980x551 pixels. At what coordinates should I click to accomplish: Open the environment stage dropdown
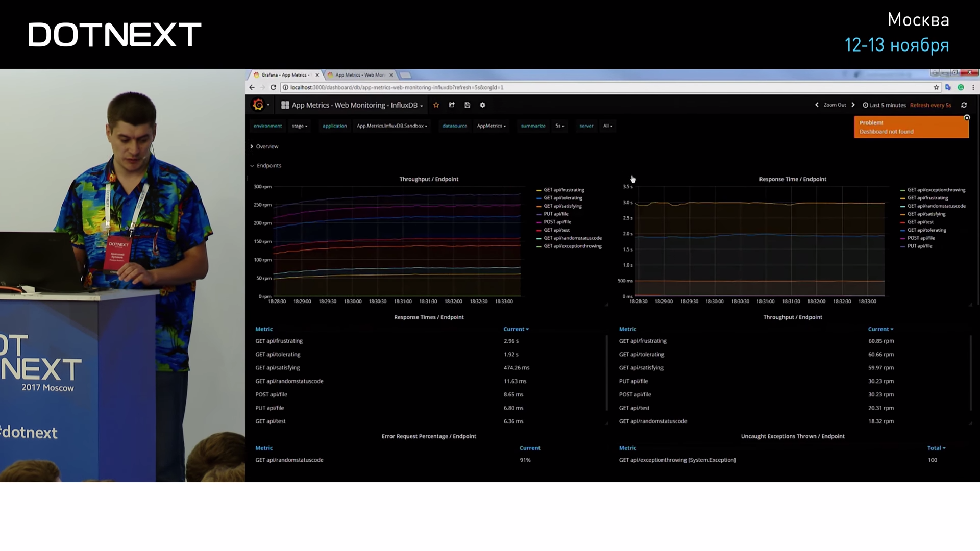click(x=300, y=126)
